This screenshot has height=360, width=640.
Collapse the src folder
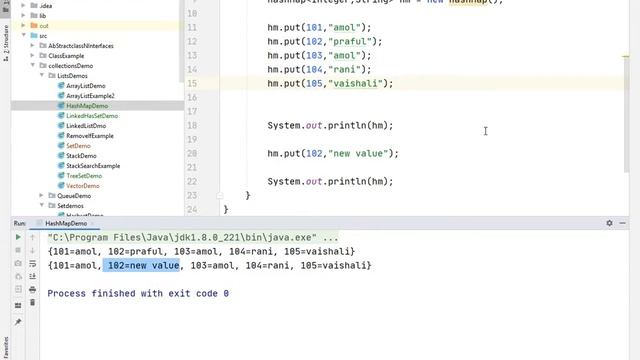click(x=23, y=36)
